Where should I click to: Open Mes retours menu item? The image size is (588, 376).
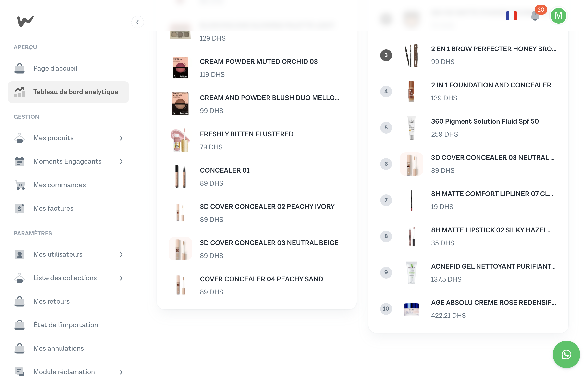[x=51, y=301]
